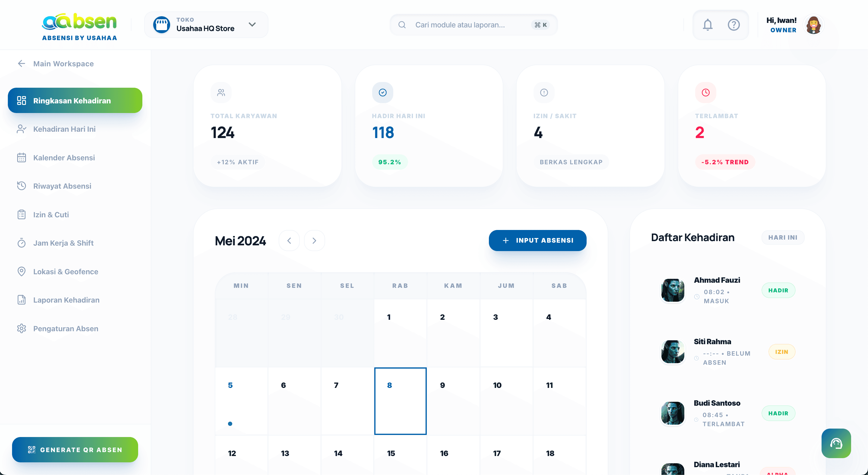868x475 pixels.
Task: Open the Laporan Kehadiran chart icon
Action: 22,300
